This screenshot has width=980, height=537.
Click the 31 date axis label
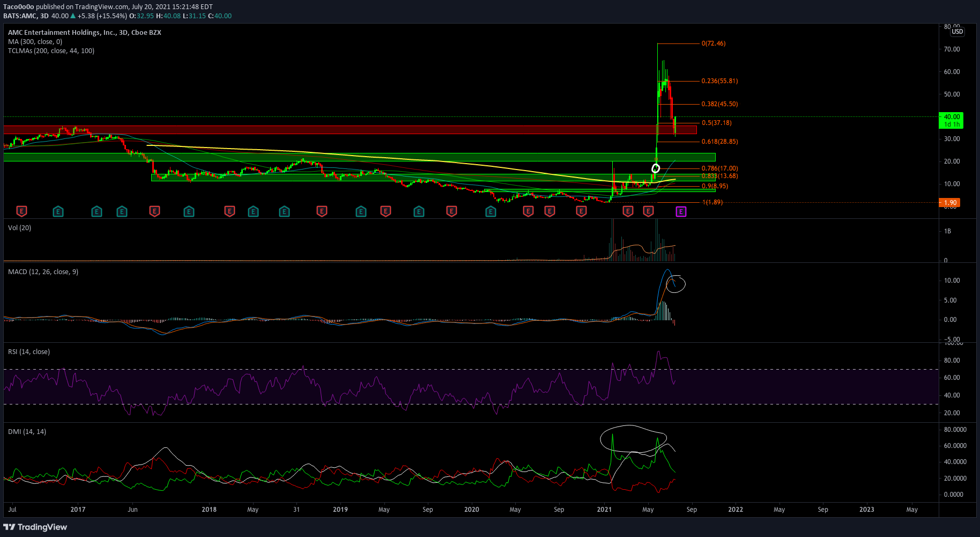pos(296,510)
